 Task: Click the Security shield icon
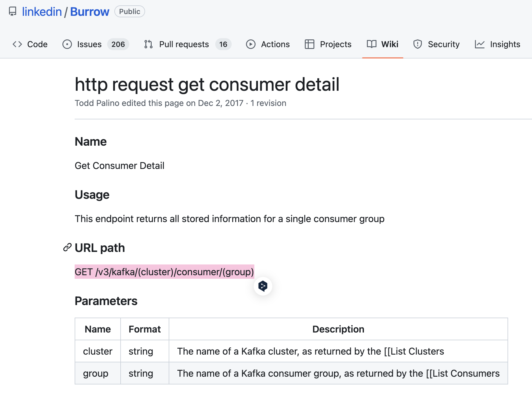pyautogui.click(x=418, y=44)
